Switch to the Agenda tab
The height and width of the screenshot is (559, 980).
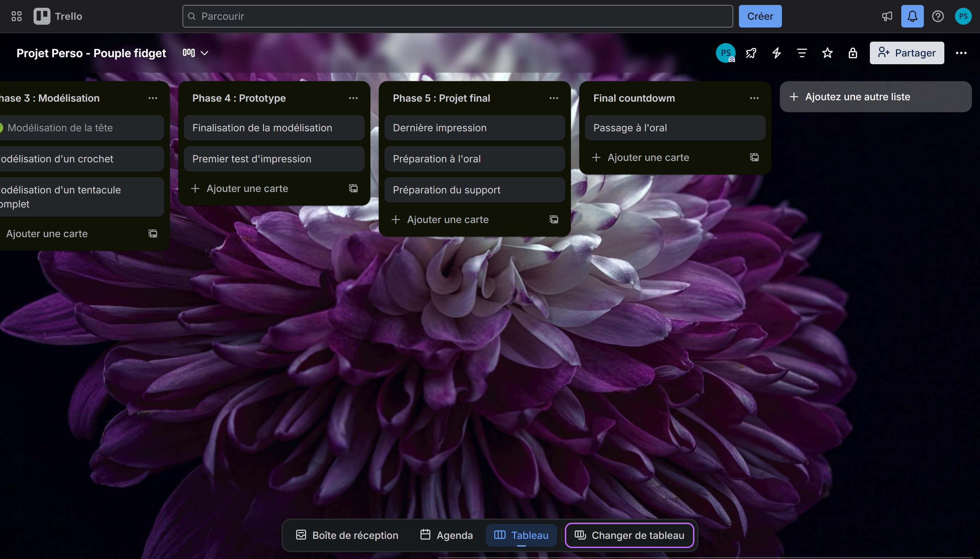click(x=447, y=535)
